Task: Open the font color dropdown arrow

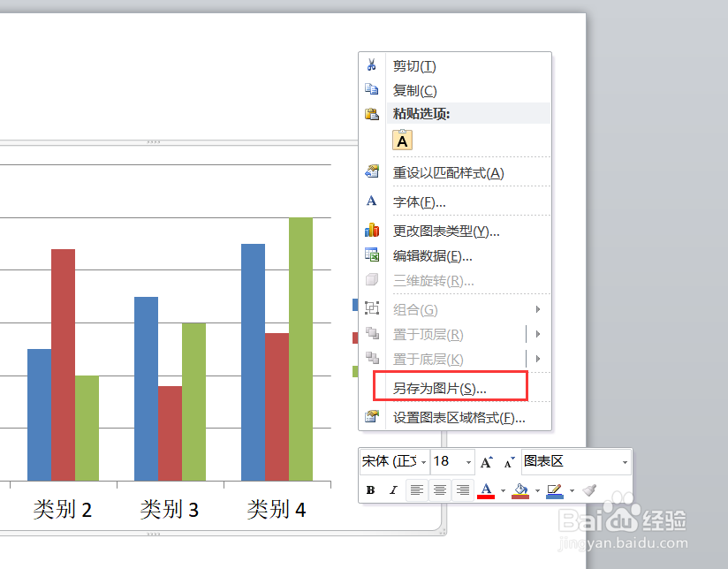Action: tap(503, 489)
